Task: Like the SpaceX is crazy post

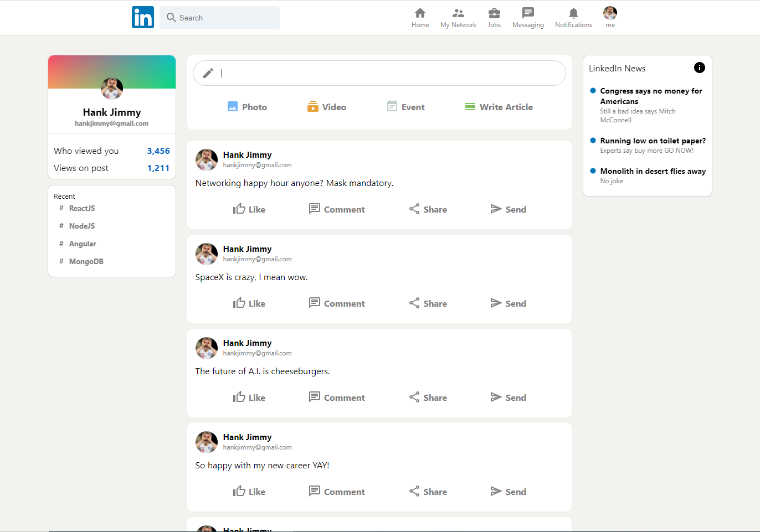Action: [x=249, y=303]
